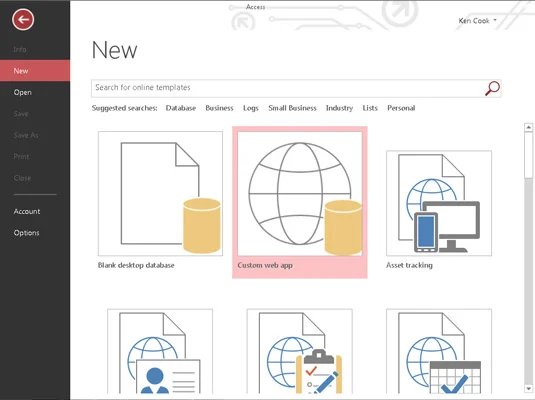Screen dimensions: 535x400
Task: Click the Industry suggested search link
Action: tap(339, 108)
